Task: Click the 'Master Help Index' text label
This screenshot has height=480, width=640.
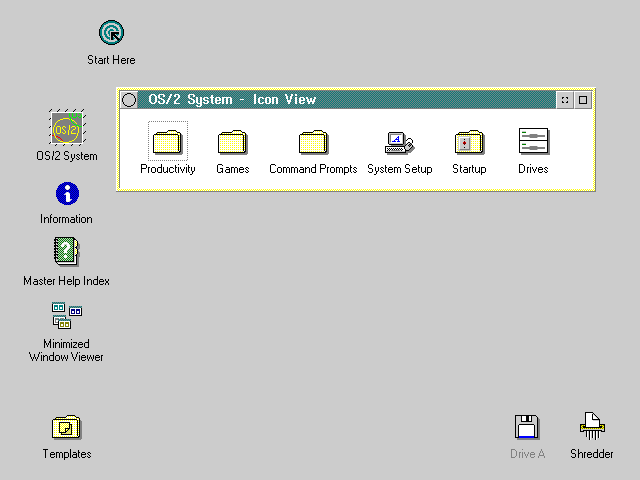Action: click(x=66, y=281)
